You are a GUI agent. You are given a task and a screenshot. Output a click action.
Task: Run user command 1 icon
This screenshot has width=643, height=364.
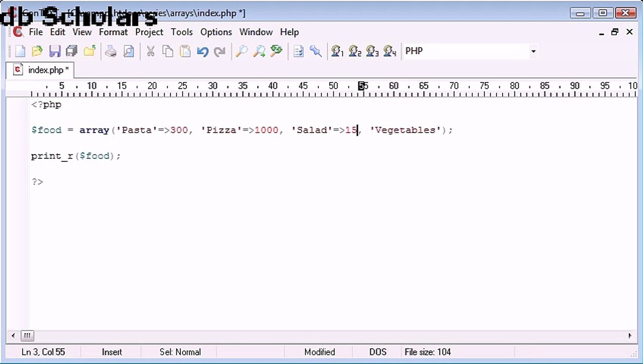click(x=337, y=51)
